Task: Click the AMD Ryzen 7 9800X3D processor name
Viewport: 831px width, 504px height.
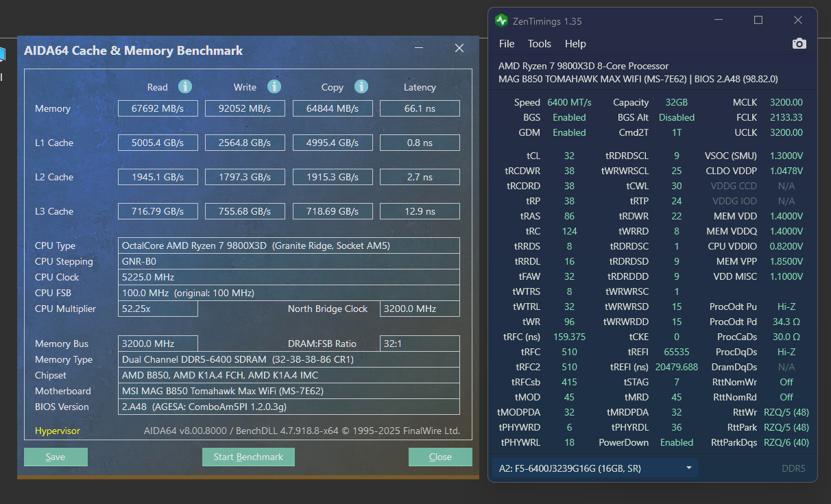Action: (x=583, y=66)
